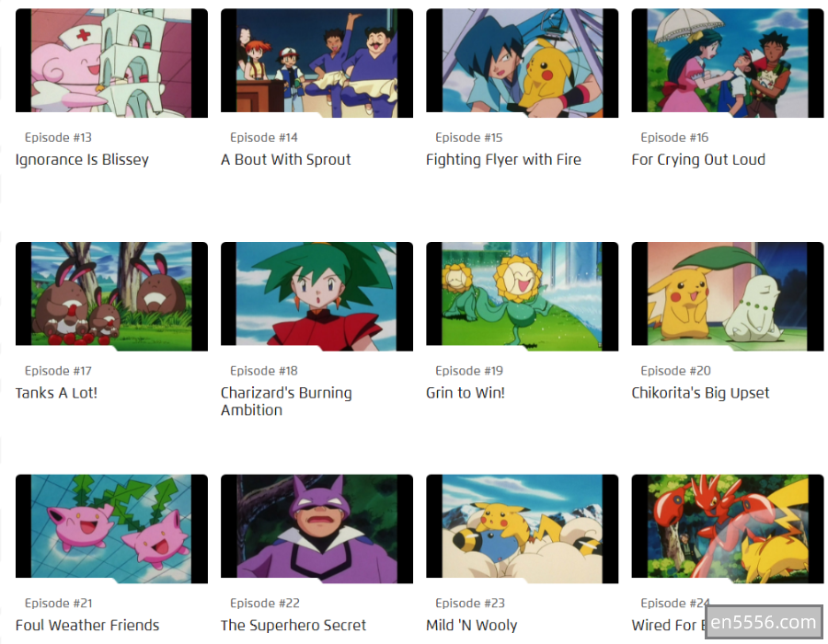
Task: Open the Episode #24 Scizor thumbnail
Action: tap(728, 529)
